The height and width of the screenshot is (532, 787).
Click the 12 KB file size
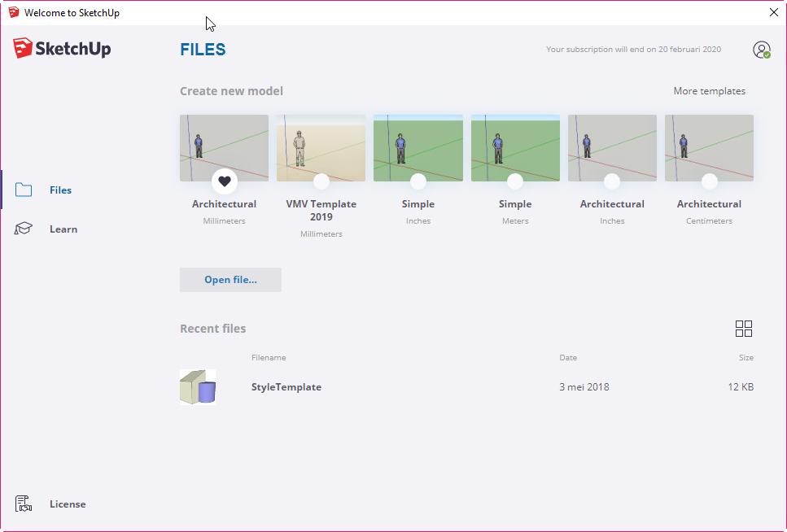coord(741,387)
